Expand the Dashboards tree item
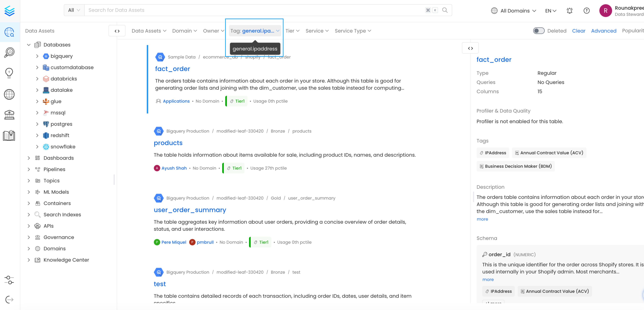Viewport: 644px width, 310px height. click(29, 158)
